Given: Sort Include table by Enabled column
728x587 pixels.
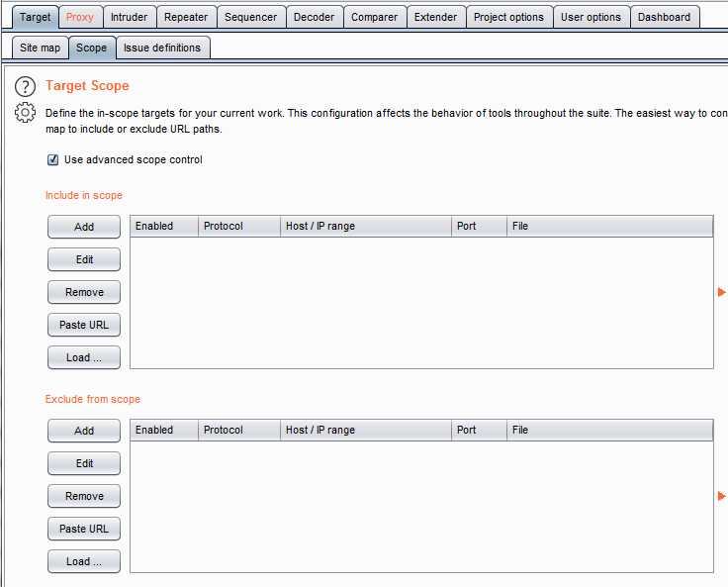Looking at the screenshot, I should point(164,227).
